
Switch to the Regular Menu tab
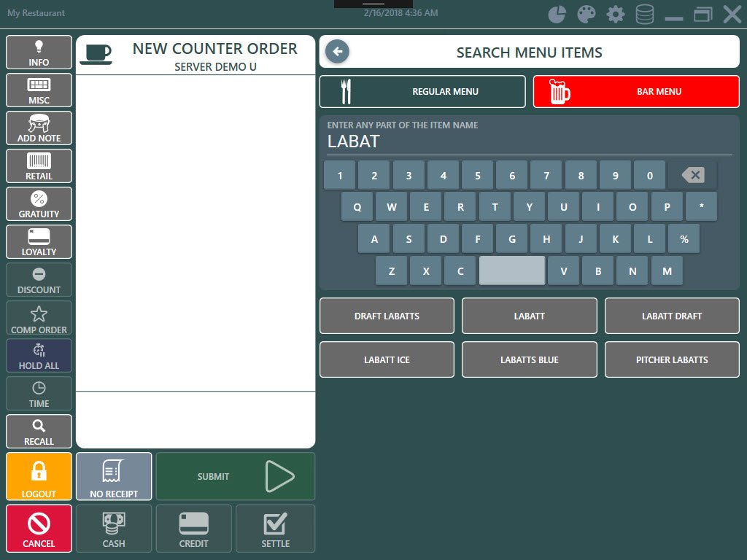click(422, 92)
